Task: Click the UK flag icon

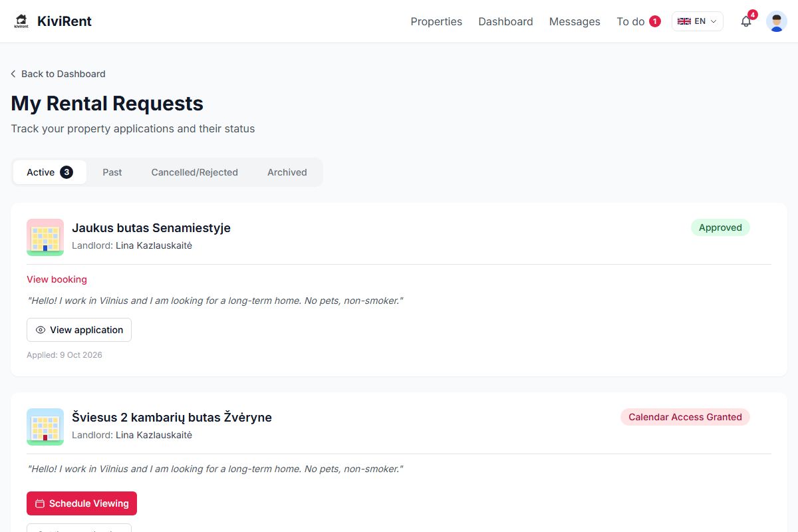Action: click(x=684, y=21)
